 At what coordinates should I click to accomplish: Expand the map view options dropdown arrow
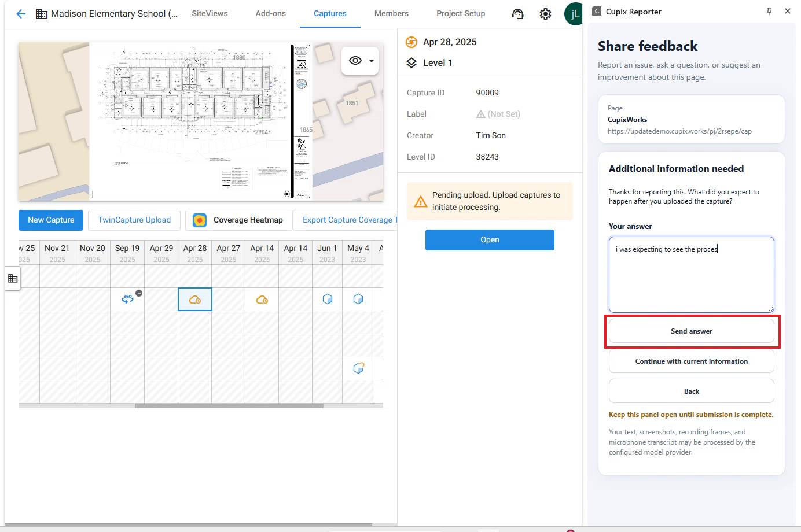(x=372, y=61)
